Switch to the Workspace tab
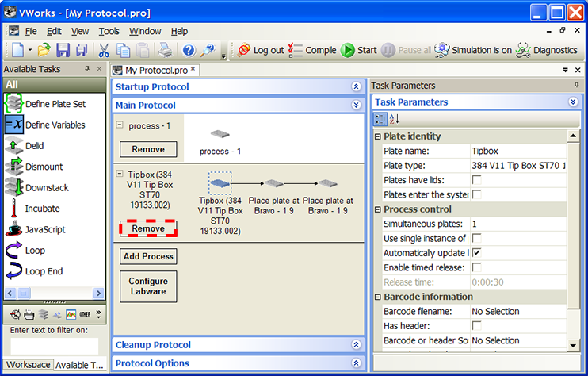This screenshot has width=588, height=376. click(27, 365)
